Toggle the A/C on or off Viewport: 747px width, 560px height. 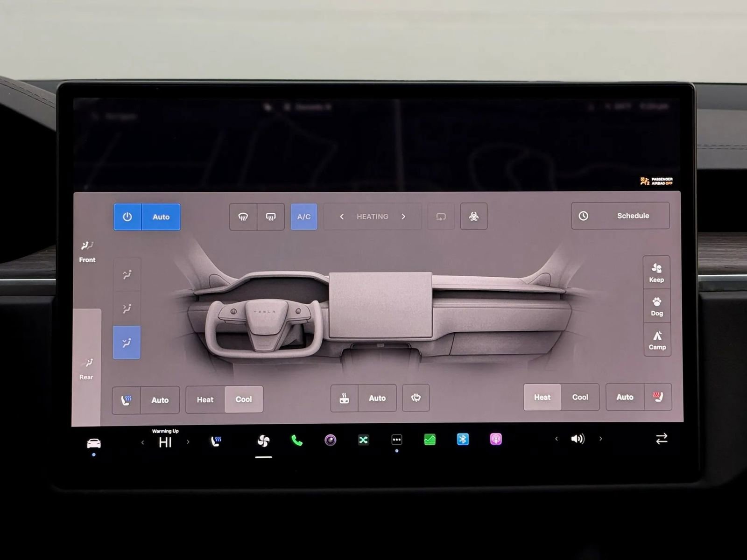click(x=304, y=217)
